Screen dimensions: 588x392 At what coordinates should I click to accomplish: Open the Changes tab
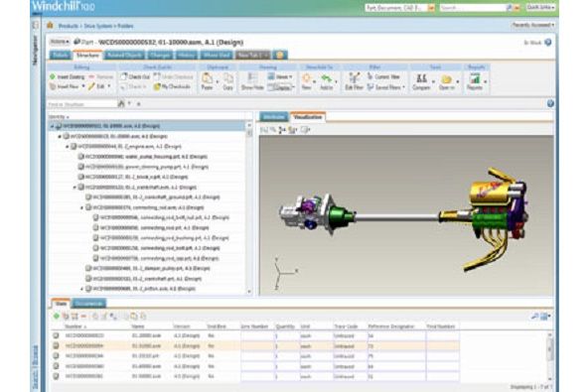pos(160,55)
